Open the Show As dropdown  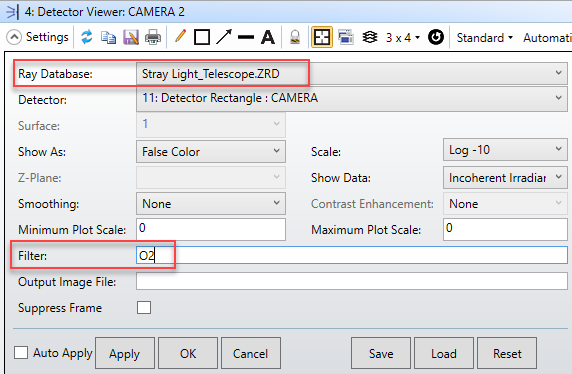coord(211,151)
